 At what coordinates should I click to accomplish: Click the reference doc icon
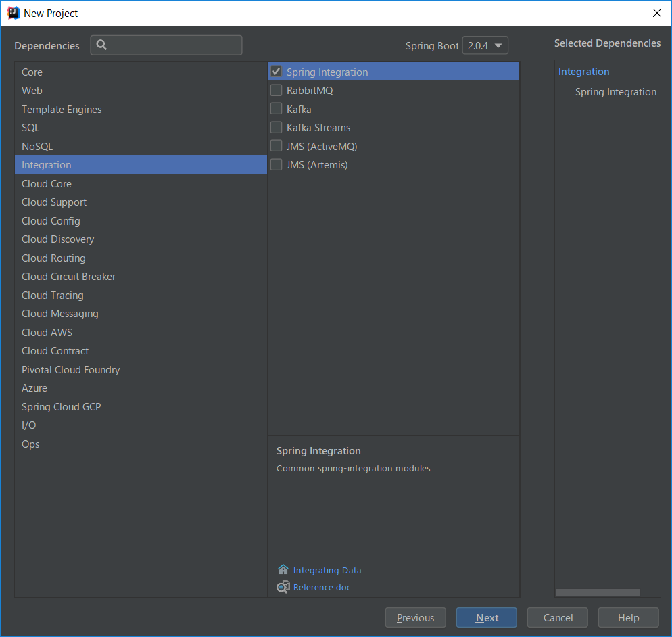[283, 586]
